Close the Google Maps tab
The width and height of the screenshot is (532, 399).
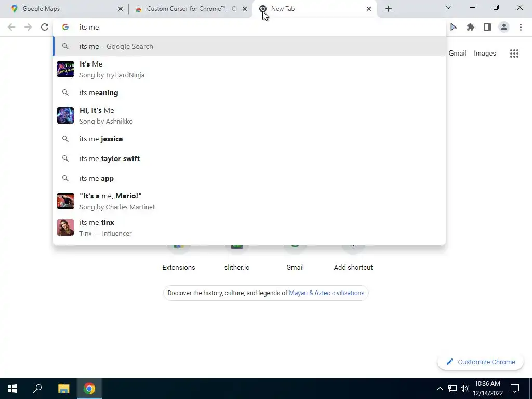point(121,9)
